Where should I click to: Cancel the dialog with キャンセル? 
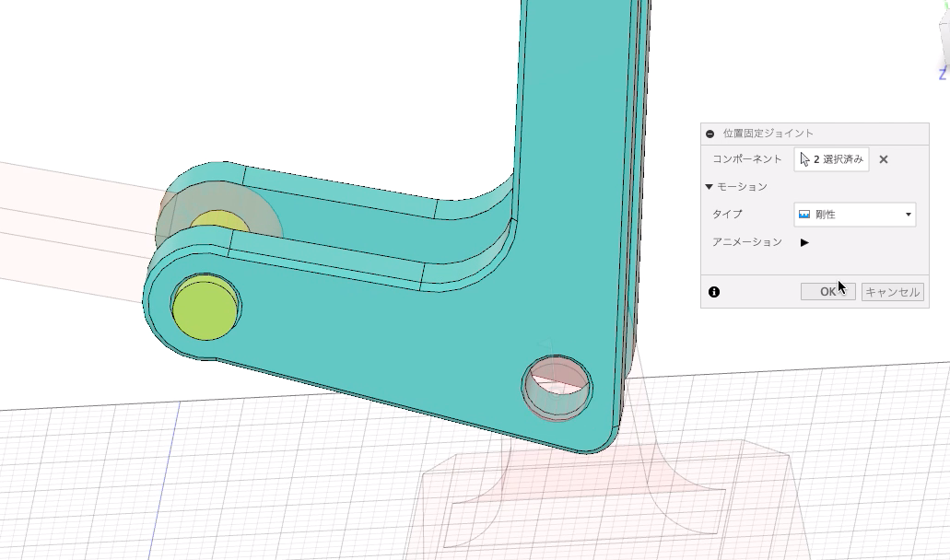coord(893,292)
